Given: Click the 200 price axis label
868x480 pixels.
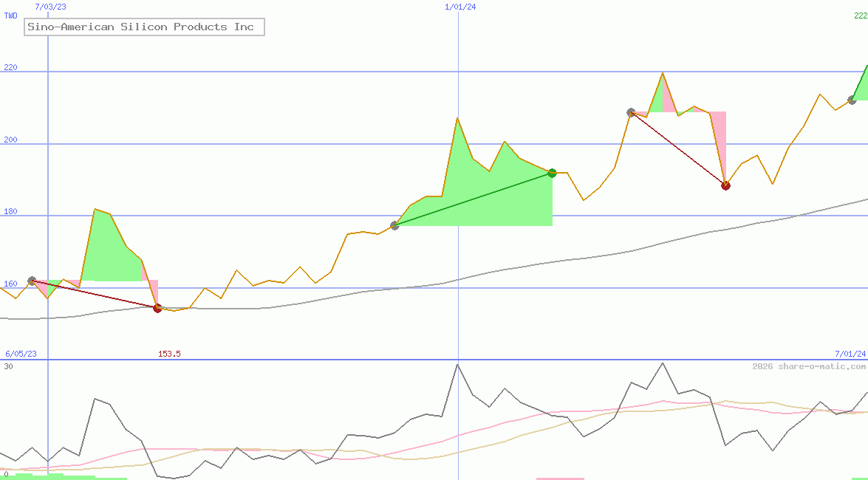Looking at the screenshot, I should [x=10, y=140].
